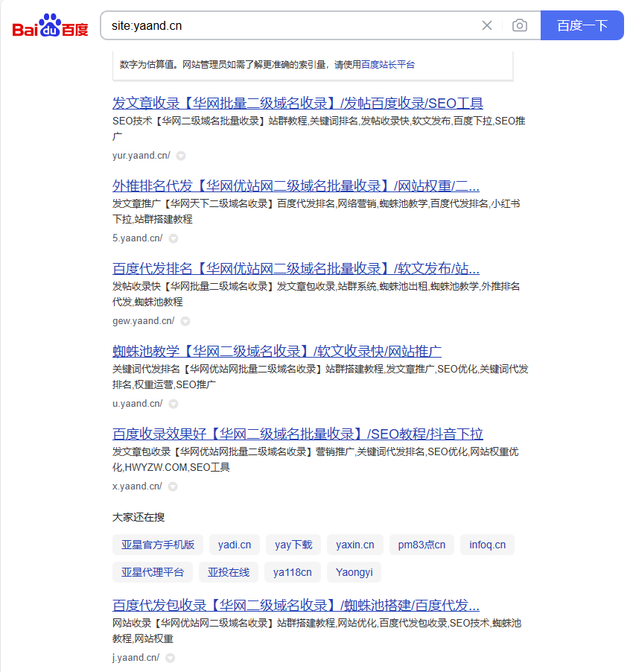Image resolution: width=633 pixels, height=672 pixels.
Task: Open result titled 百度收录效果好【华网二级域名批量收录】
Action: click(x=298, y=434)
